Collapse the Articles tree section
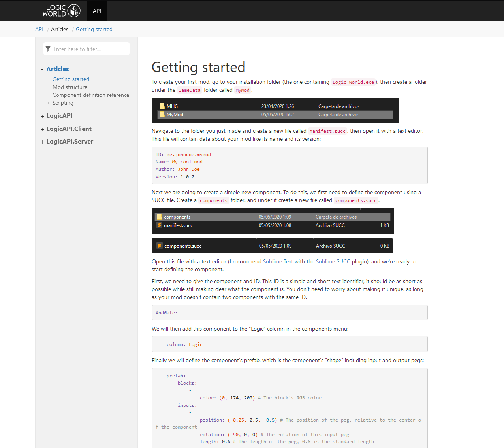This screenshot has width=504, height=448. pyautogui.click(x=42, y=70)
